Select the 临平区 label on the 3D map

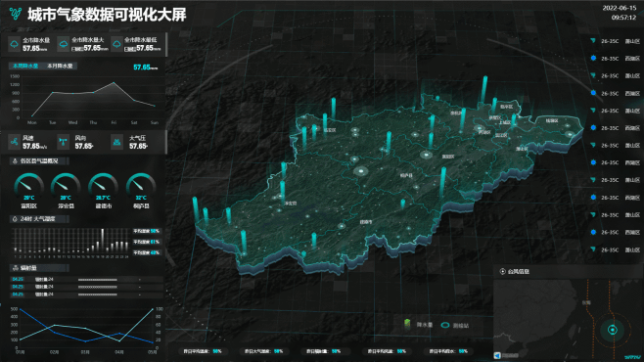(x=506, y=107)
